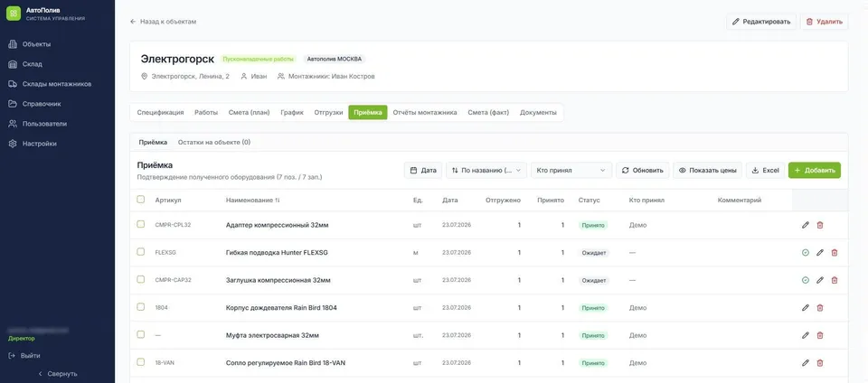Switch to the Спецификация tab

pyautogui.click(x=161, y=112)
